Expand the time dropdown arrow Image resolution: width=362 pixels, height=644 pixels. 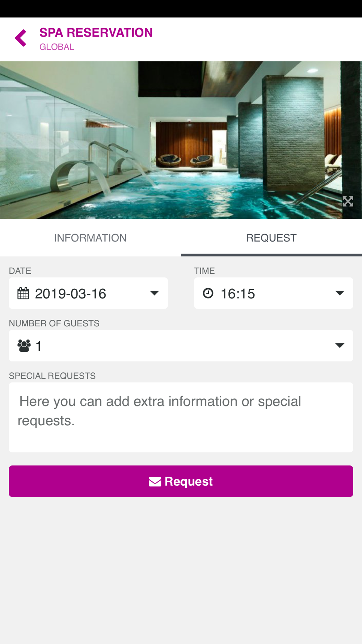(x=340, y=293)
